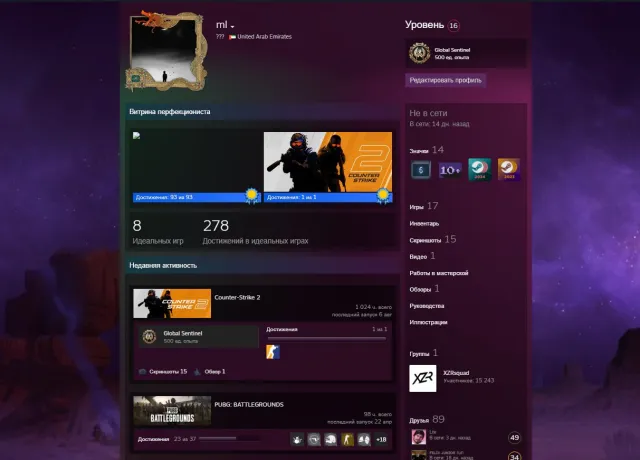
Task: Open the Global Sentinel medal in the level panel
Action: click(420, 53)
